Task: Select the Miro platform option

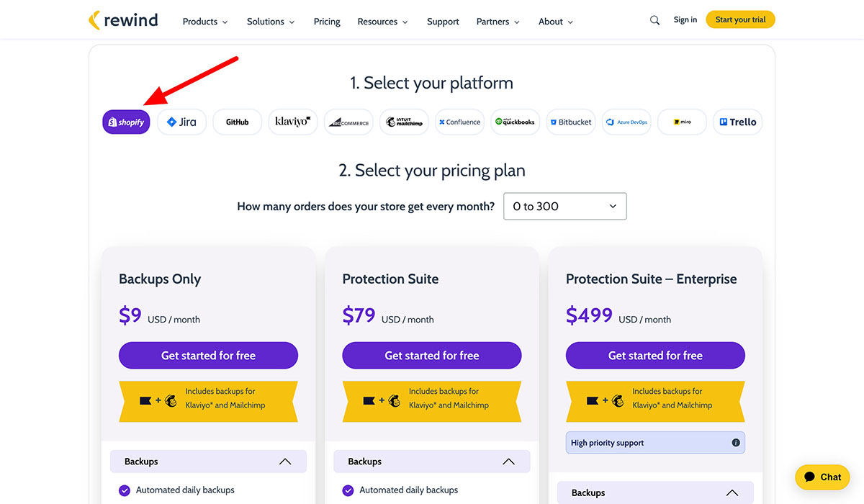Action: click(x=682, y=122)
